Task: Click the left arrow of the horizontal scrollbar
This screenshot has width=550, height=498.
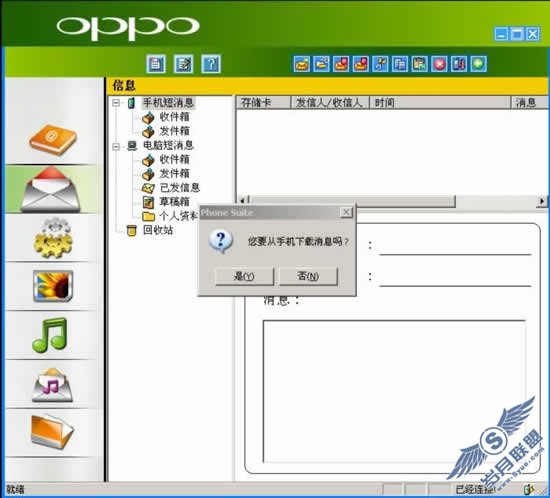Action: (242, 201)
